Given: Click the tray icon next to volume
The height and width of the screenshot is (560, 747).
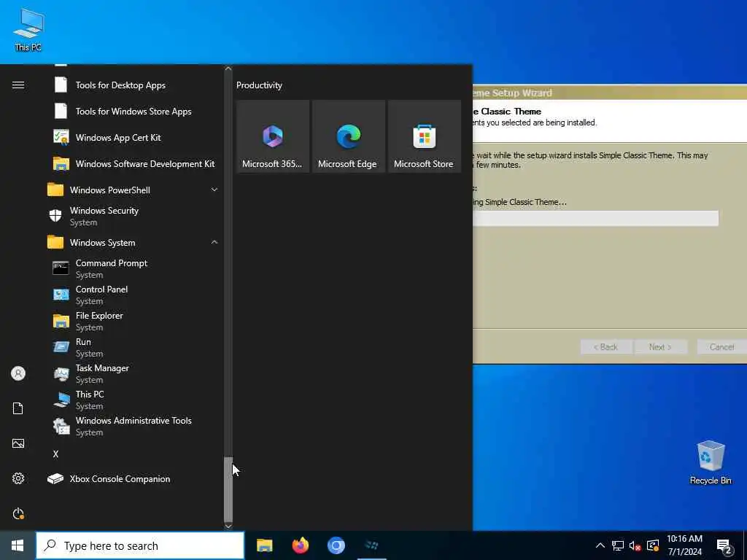Looking at the screenshot, I should [x=653, y=545].
